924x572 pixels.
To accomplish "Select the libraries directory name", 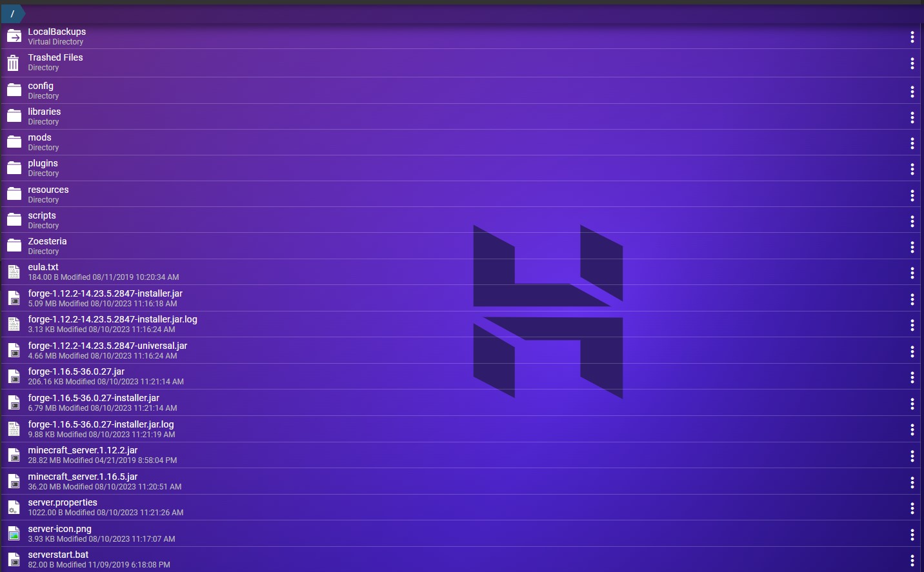I will tap(45, 112).
